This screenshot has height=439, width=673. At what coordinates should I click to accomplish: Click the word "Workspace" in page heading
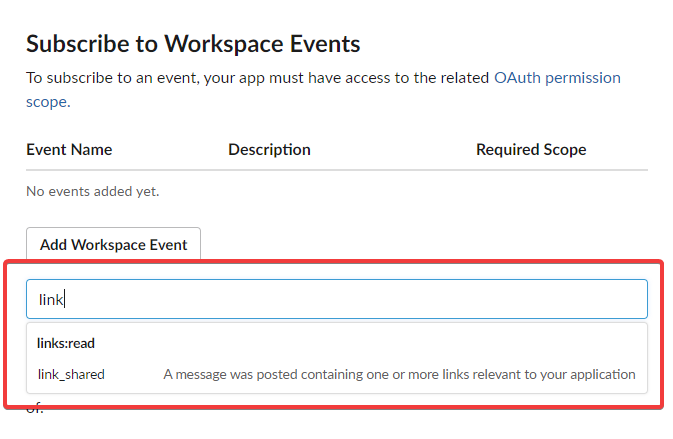[224, 44]
